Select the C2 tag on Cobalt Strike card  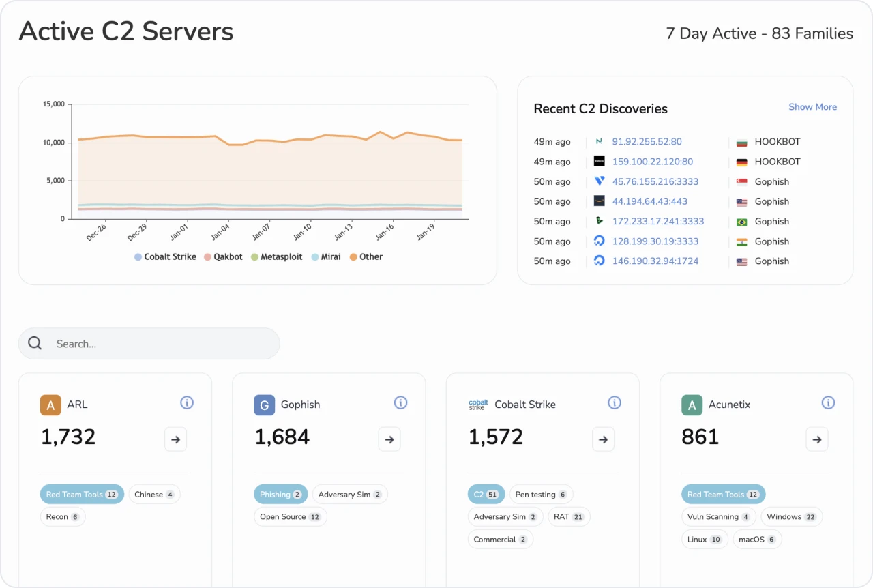click(486, 495)
